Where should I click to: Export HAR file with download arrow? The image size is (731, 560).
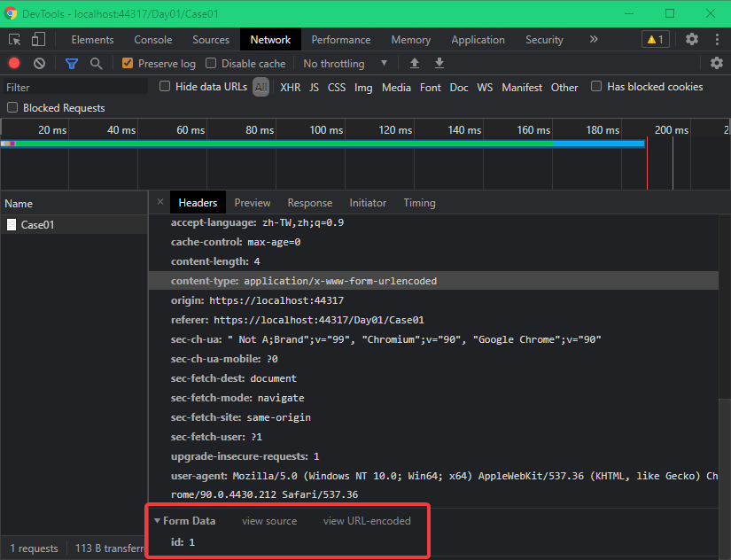(x=439, y=64)
